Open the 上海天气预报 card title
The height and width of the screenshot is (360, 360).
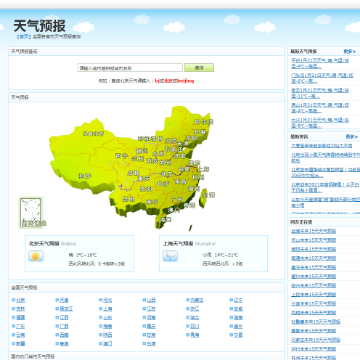click(178, 244)
